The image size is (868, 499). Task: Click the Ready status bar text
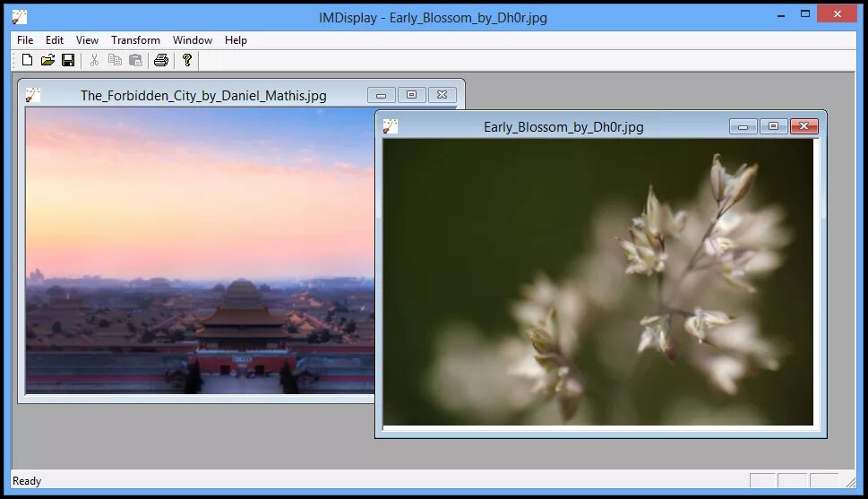(27, 481)
